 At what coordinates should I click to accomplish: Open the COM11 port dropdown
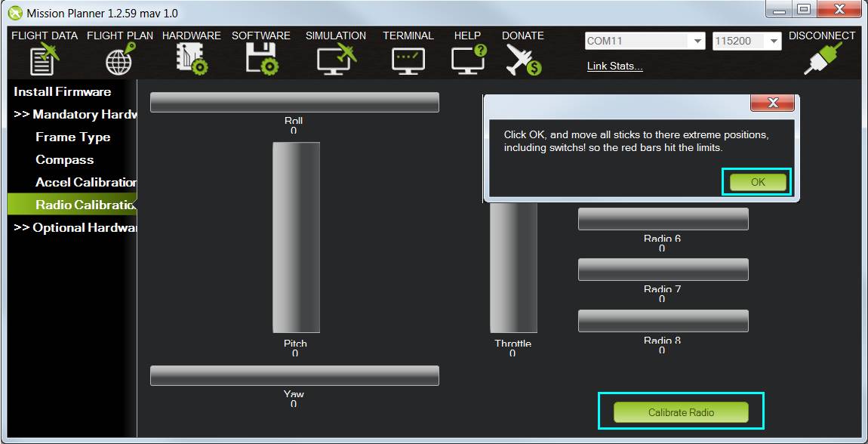click(x=696, y=41)
